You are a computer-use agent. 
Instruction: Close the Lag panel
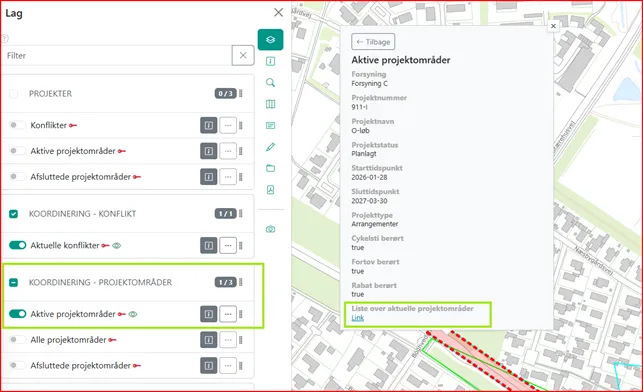pyautogui.click(x=278, y=12)
